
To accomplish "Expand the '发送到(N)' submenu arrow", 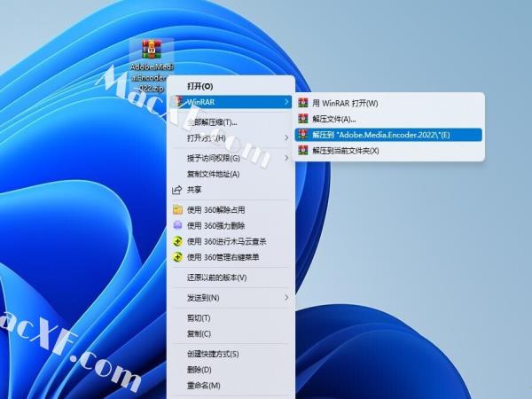I will [286, 297].
